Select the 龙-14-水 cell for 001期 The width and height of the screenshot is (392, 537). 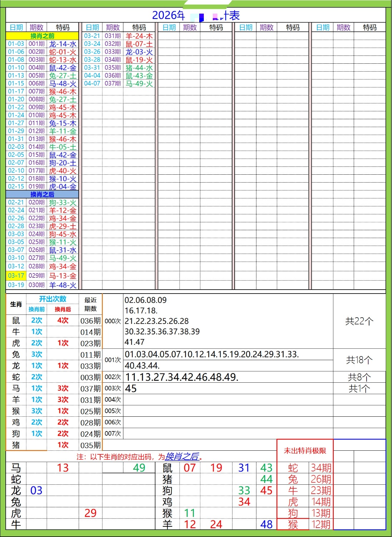(63, 44)
